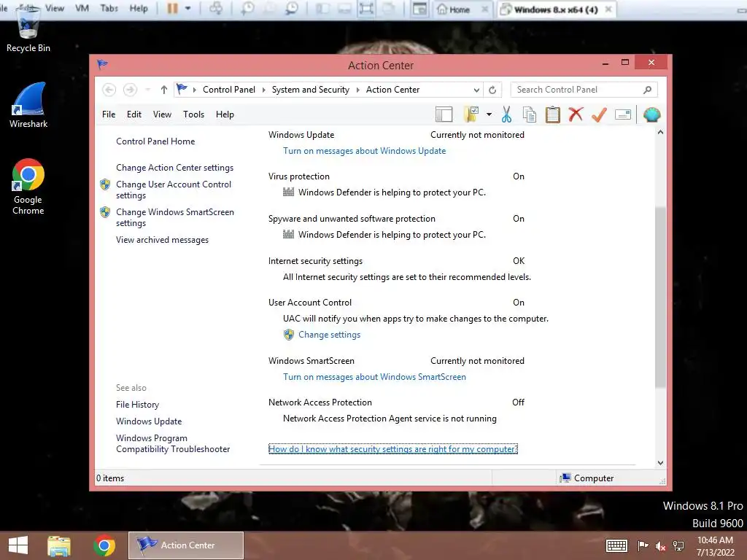Select the Google Chrome desktop shortcut
Image resolution: width=747 pixels, height=560 pixels.
pyautogui.click(x=28, y=187)
